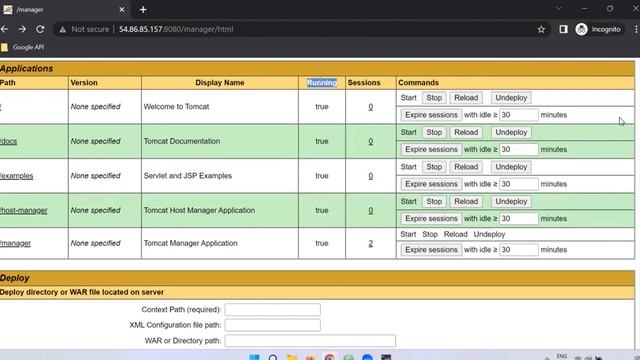Click idle minutes field for Welcome to Tomcat
Viewport: 640px width, 360px height.
(x=519, y=115)
